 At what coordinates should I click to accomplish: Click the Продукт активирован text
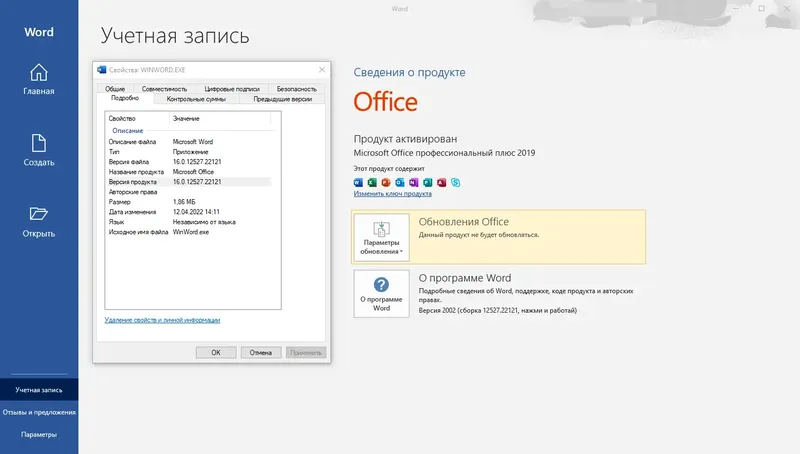point(405,139)
